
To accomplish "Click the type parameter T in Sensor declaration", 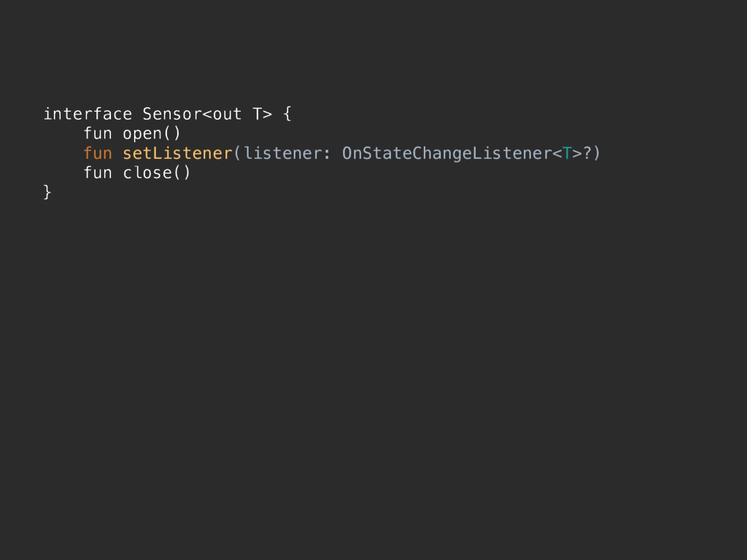I will tap(257, 114).
